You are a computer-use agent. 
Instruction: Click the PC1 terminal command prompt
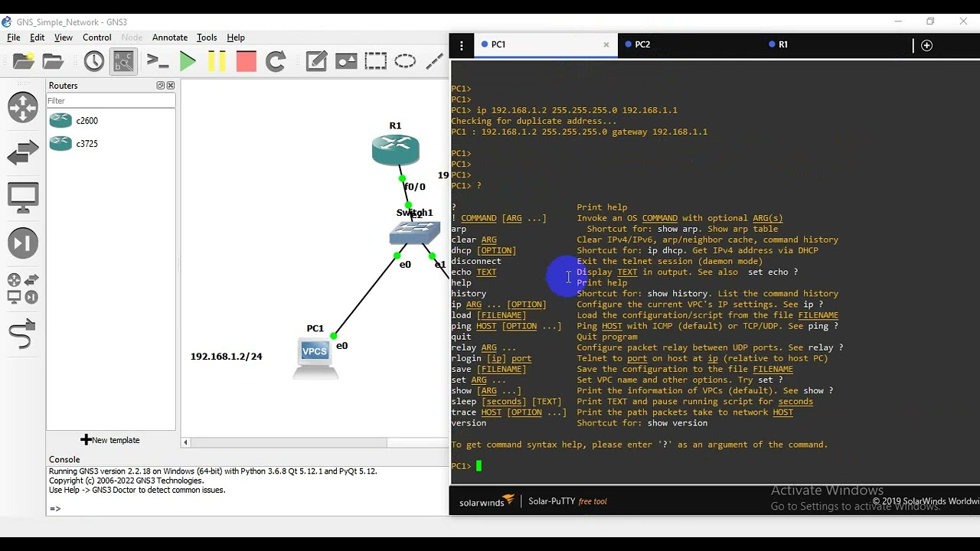coord(466,465)
